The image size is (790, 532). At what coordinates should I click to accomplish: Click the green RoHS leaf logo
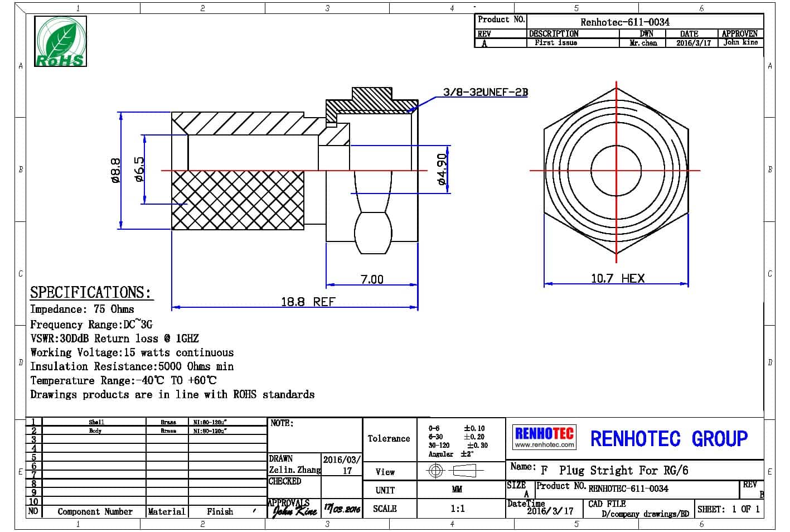[60, 41]
